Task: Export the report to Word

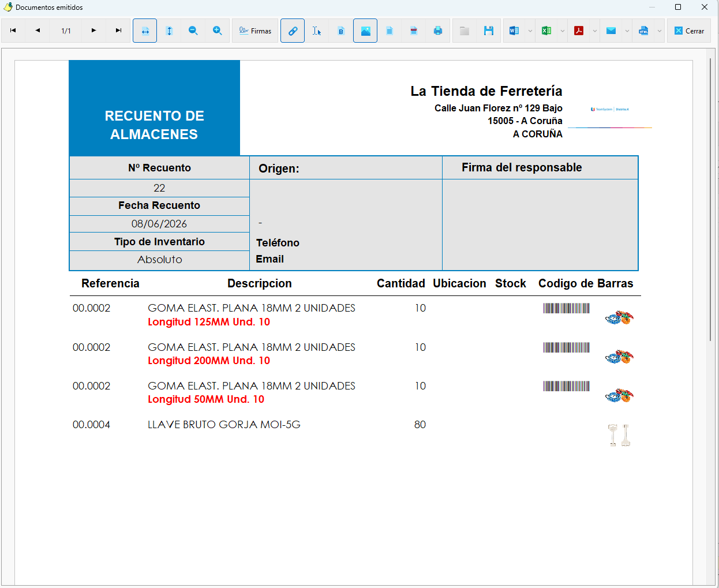Action: click(514, 31)
